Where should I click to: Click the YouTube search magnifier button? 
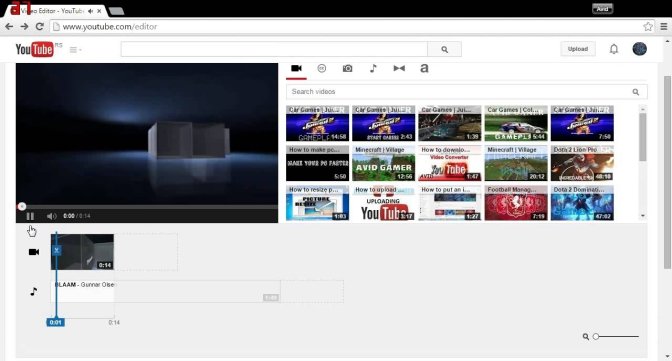click(x=444, y=49)
